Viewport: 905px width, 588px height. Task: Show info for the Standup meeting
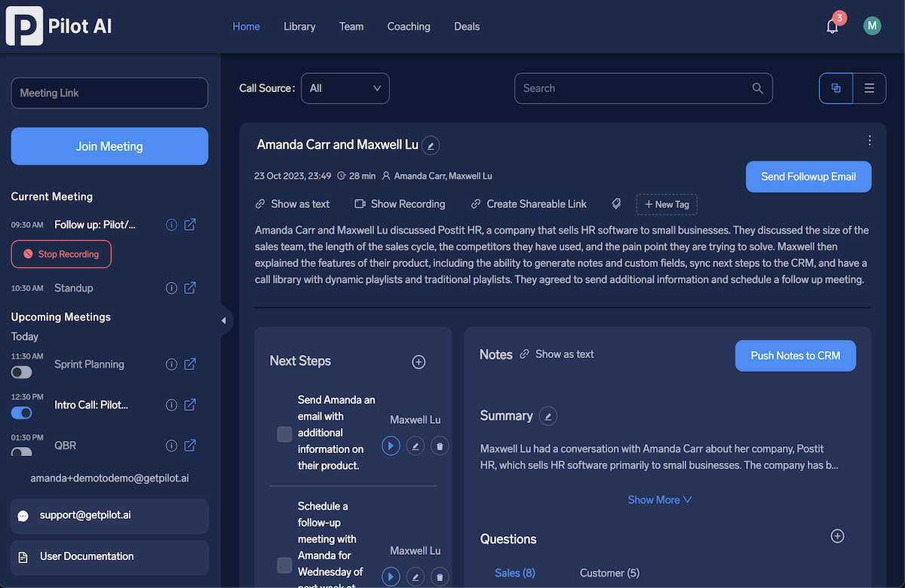click(171, 288)
